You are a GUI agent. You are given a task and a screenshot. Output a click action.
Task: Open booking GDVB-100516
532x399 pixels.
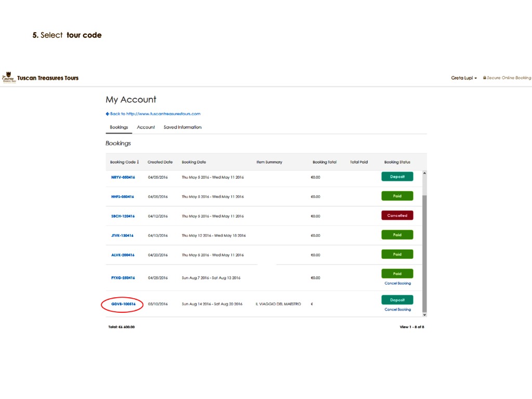[x=123, y=304]
